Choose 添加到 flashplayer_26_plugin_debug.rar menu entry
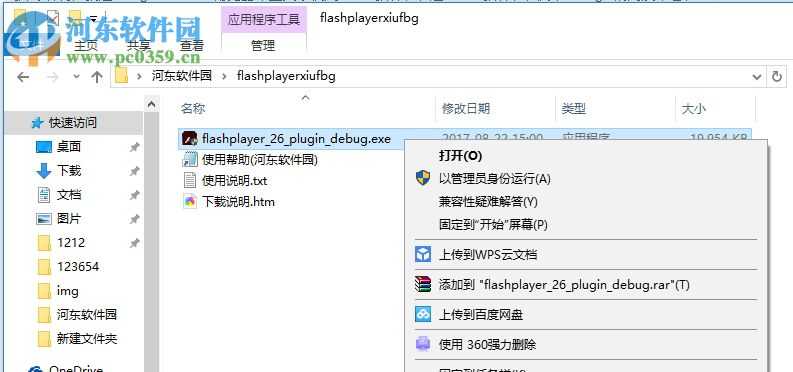 pos(564,285)
